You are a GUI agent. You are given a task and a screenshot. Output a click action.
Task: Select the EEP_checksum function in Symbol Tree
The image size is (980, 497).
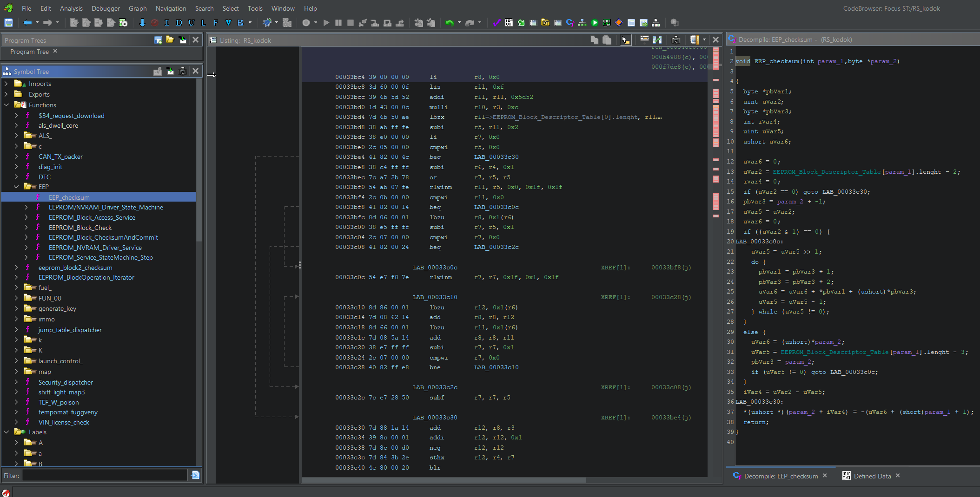pyautogui.click(x=69, y=197)
